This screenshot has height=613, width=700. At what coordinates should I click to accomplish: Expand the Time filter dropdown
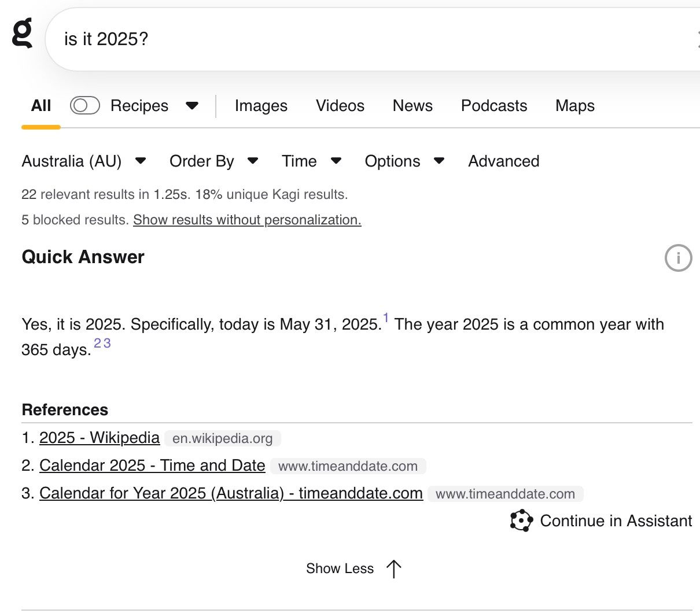point(311,161)
